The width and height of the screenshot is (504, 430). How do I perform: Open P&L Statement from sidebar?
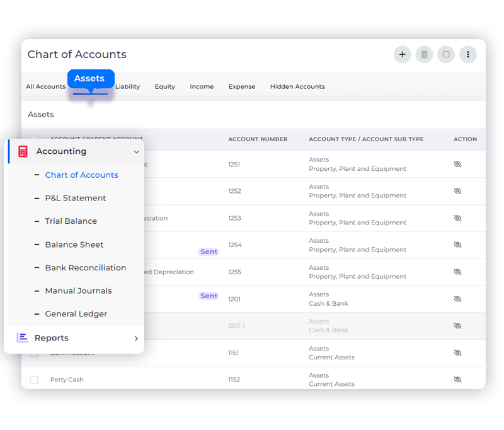[x=76, y=198]
